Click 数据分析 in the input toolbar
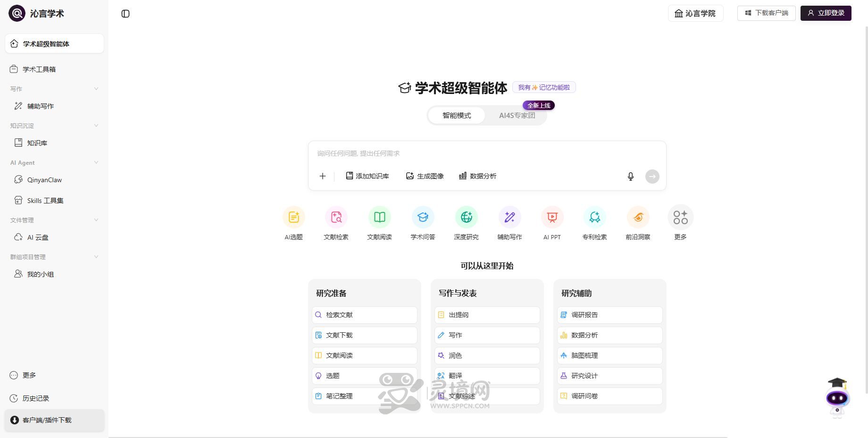Viewport: 868px width, 438px height. [477, 176]
